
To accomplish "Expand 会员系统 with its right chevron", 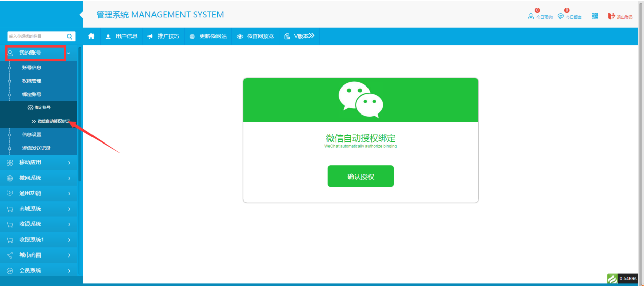I will (x=69, y=271).
